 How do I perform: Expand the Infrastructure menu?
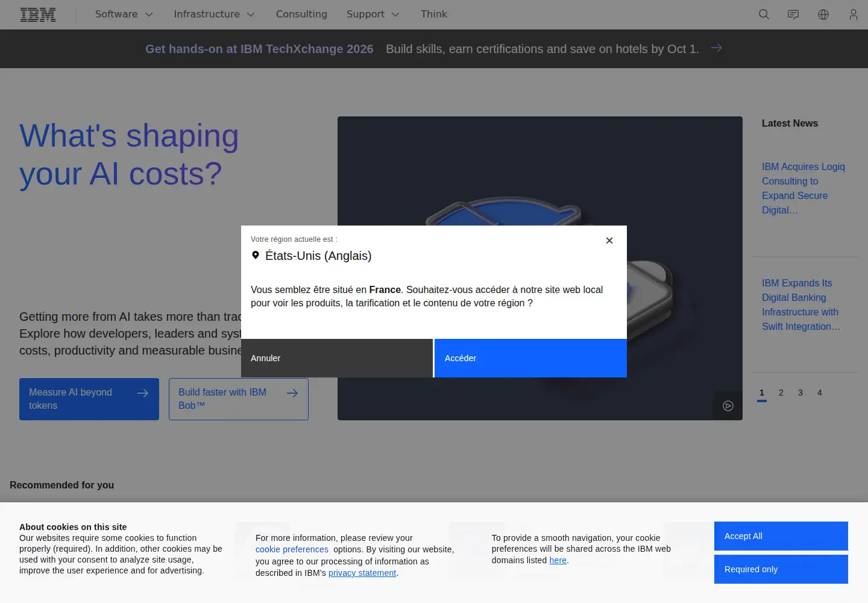click(x=215, y=14)
